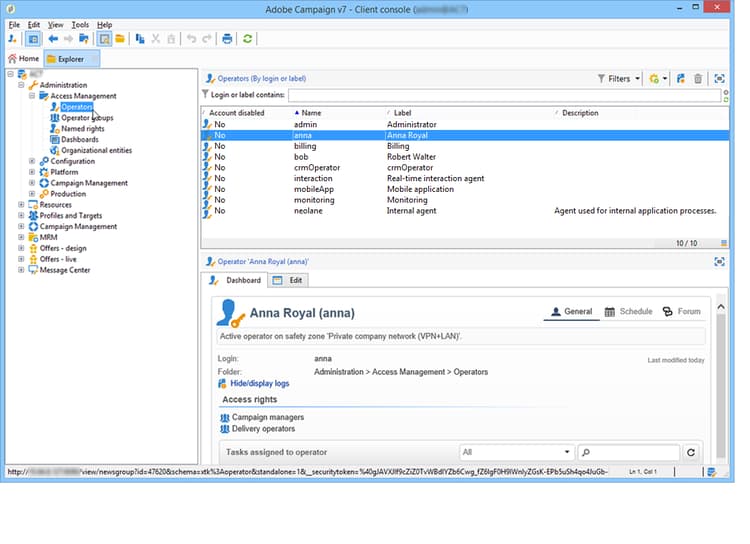
Task: Expand the Production tree node
Action: coord(32,194)
